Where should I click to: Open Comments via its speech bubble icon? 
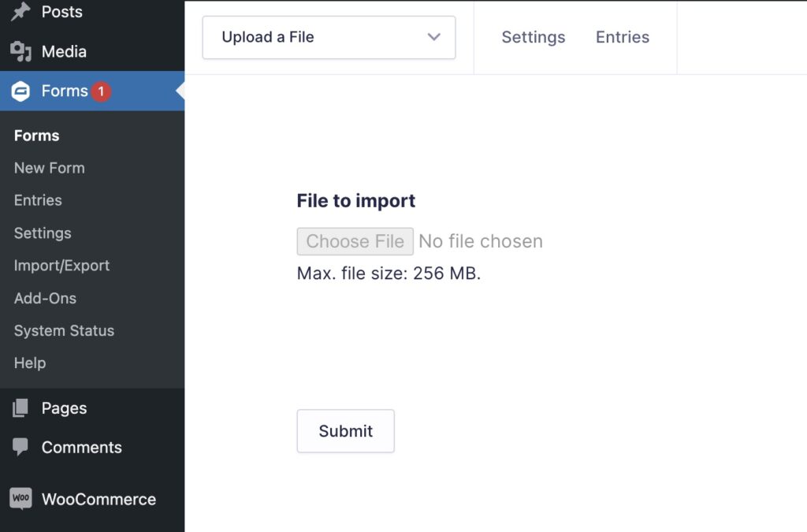tap(21, 447)
